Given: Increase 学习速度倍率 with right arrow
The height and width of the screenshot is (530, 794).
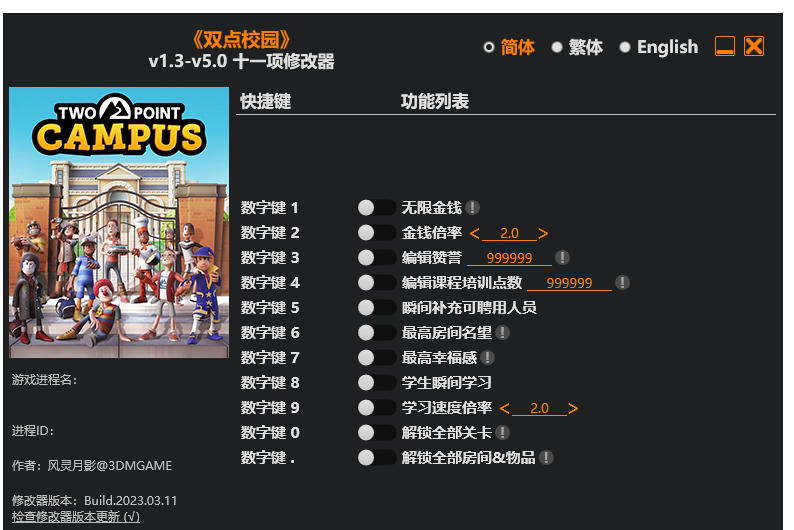Looking at the screenshot, I should 573,408.
